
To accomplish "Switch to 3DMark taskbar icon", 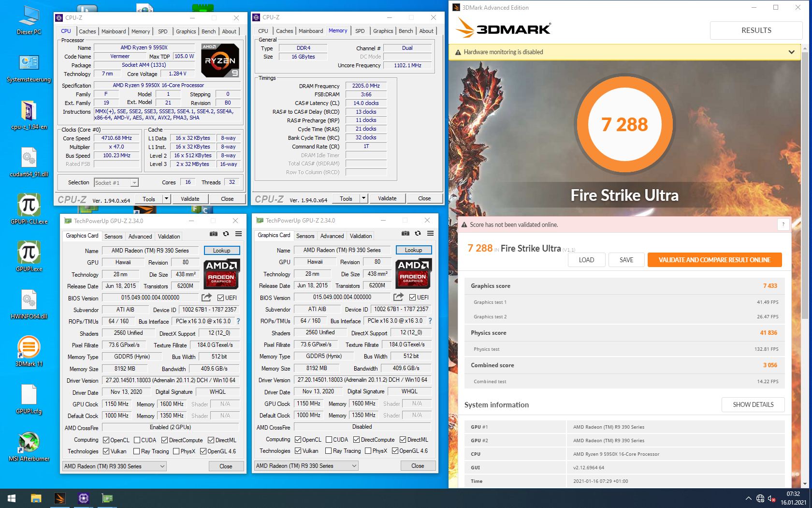I will point(59,498).
